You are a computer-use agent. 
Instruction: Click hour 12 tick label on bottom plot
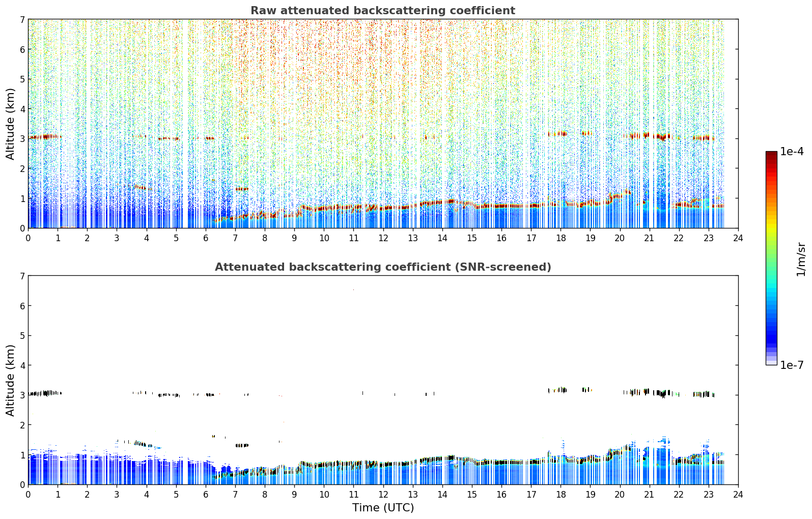pyautogui.click(x=383, y=494)
